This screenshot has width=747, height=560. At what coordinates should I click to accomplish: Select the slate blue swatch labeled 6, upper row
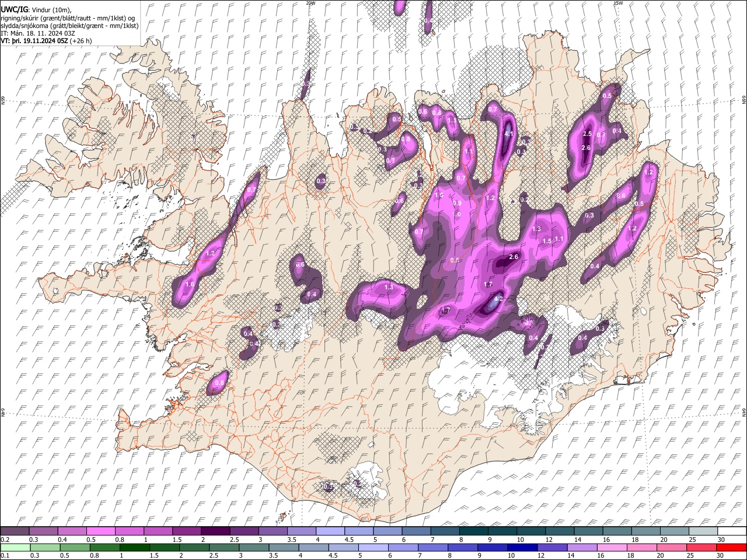point(416,531)
